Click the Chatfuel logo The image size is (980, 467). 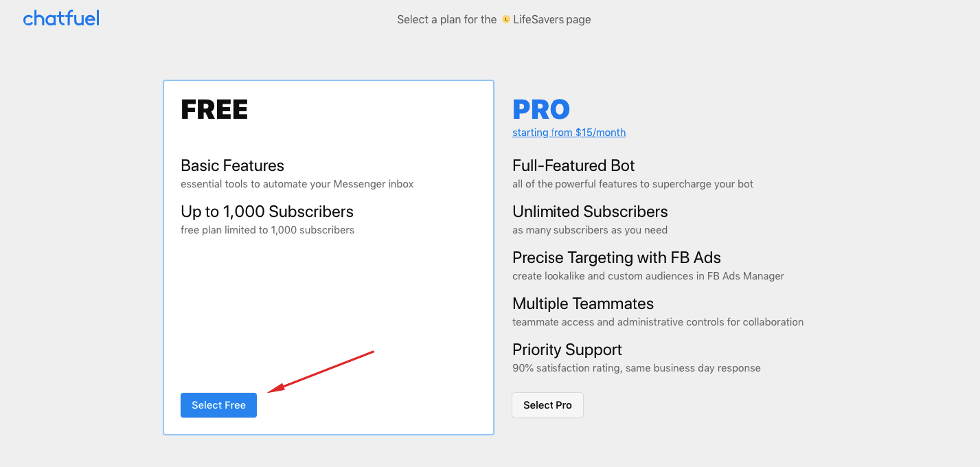60,18
